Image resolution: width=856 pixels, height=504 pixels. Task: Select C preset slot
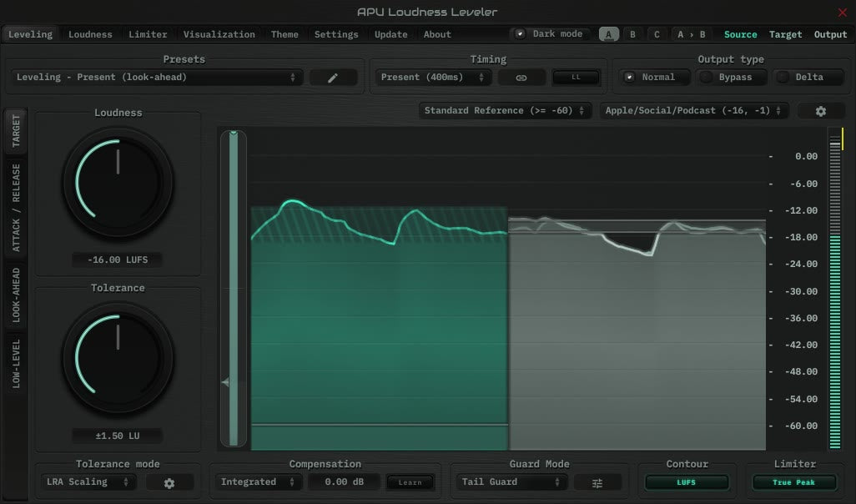[657, 34]
